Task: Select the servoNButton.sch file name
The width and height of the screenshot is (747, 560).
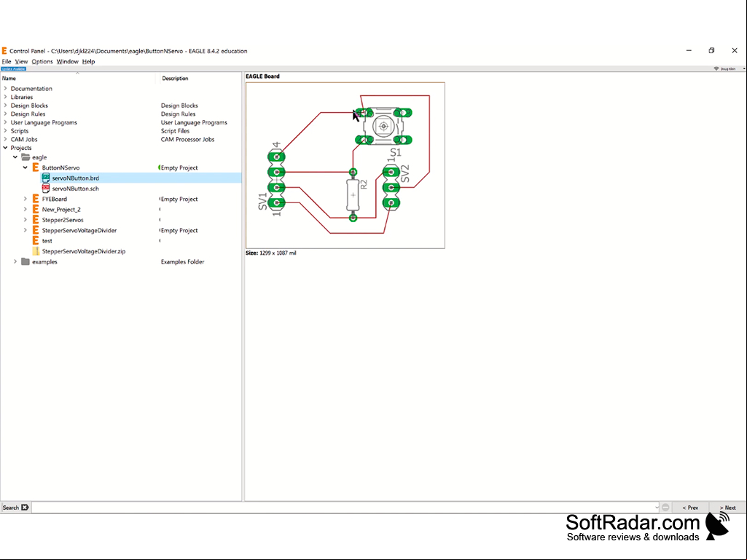Action: tap(76, 189)
